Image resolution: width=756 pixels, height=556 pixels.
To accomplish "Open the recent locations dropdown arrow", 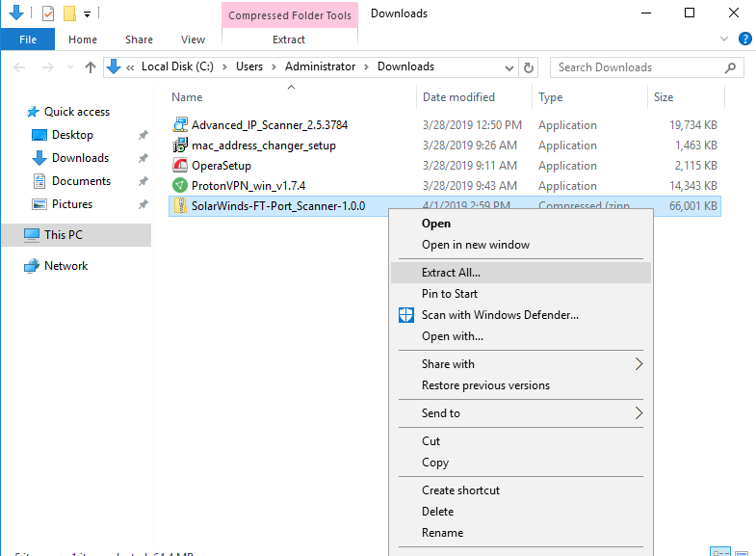I will [70, 67].
